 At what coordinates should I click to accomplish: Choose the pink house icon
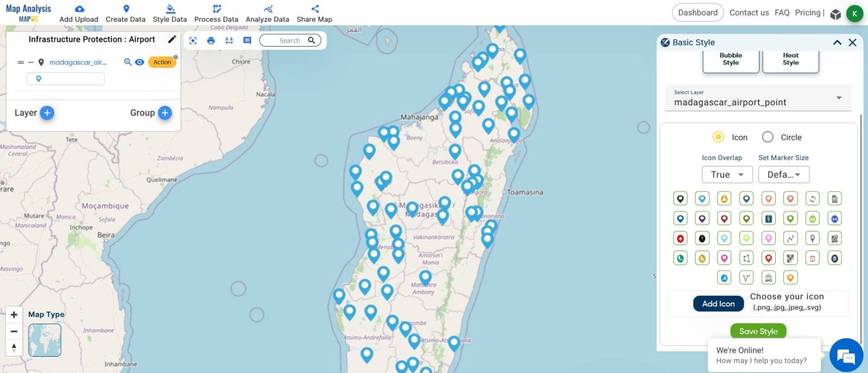click(x=813, y=258)
